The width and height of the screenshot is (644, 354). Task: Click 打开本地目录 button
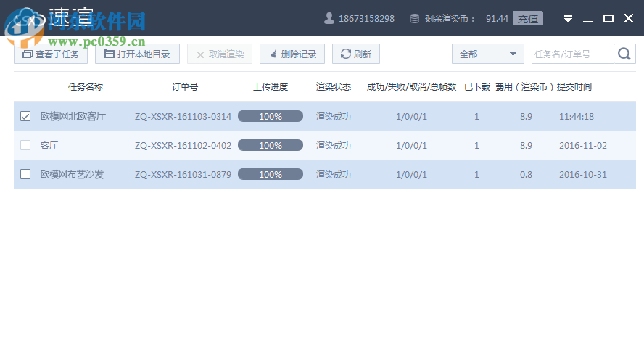137,54
